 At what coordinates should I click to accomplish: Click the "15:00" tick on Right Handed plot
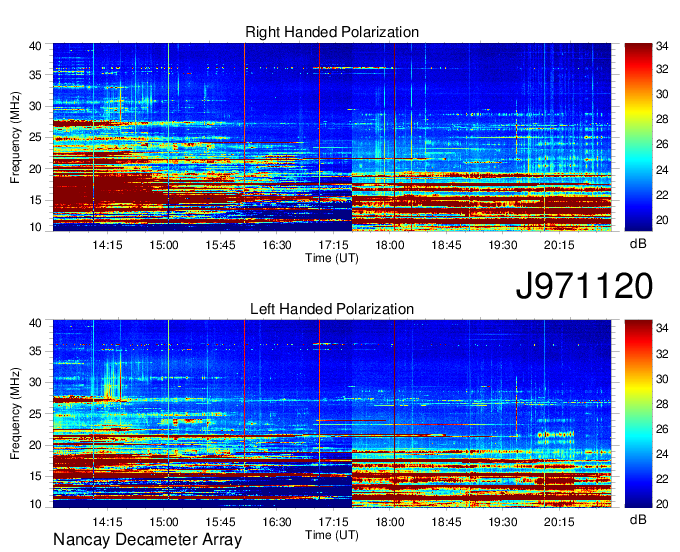click(164, 245)
